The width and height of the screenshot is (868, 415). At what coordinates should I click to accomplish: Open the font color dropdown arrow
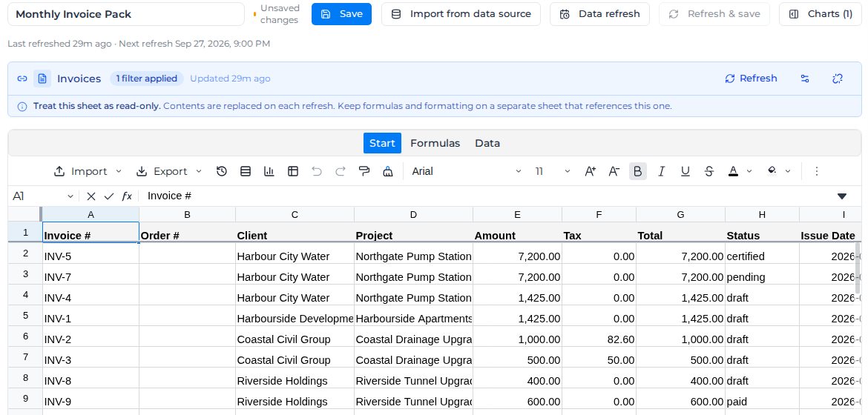click(x=749, y=171)
